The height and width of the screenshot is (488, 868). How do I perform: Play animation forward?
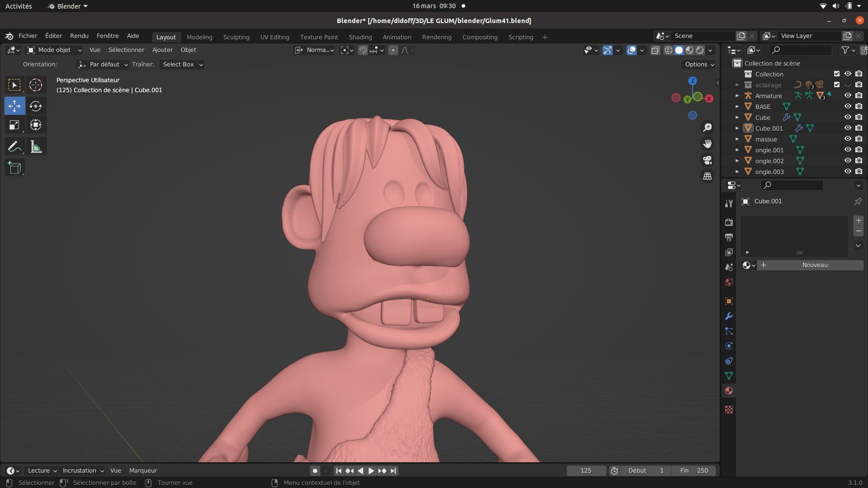pos(371,470)
